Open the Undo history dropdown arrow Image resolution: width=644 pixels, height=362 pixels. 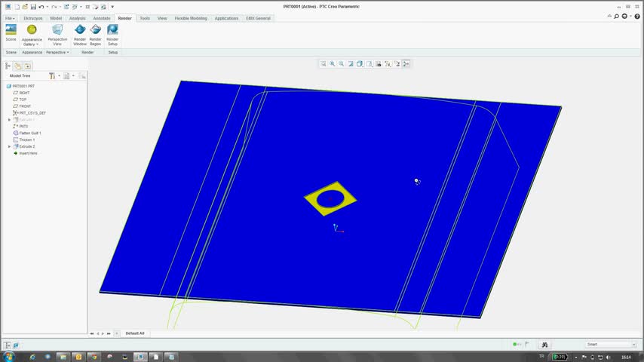point(47,7)
